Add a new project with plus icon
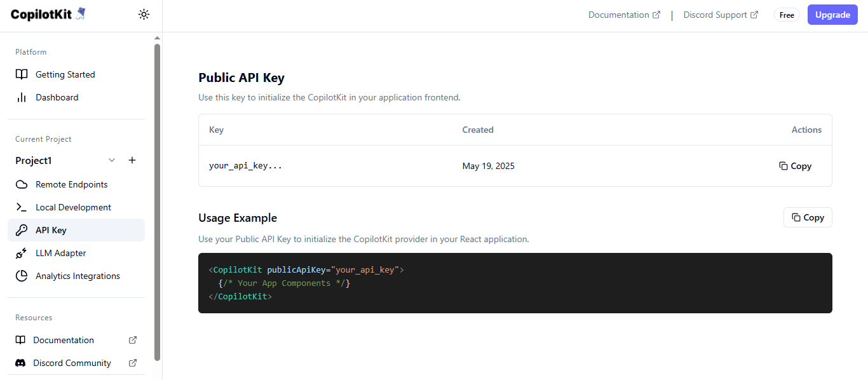This screenshot has width=868, height=380. tap(132, 160)
